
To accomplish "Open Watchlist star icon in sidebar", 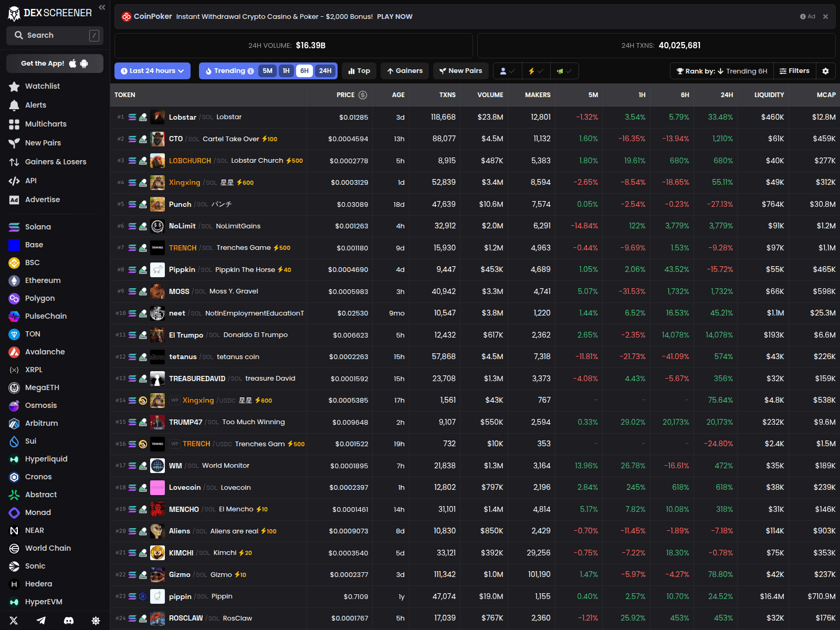I will (14, 86).
